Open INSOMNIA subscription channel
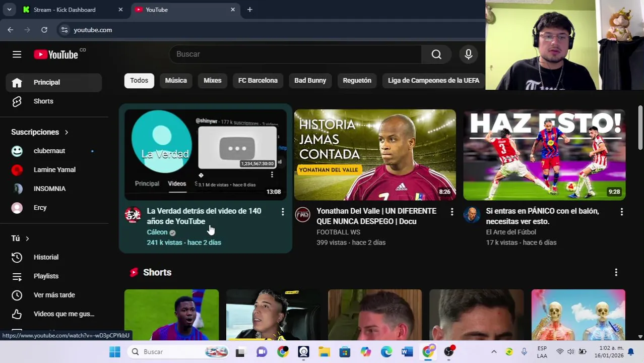644x363 pixels. 54,189
